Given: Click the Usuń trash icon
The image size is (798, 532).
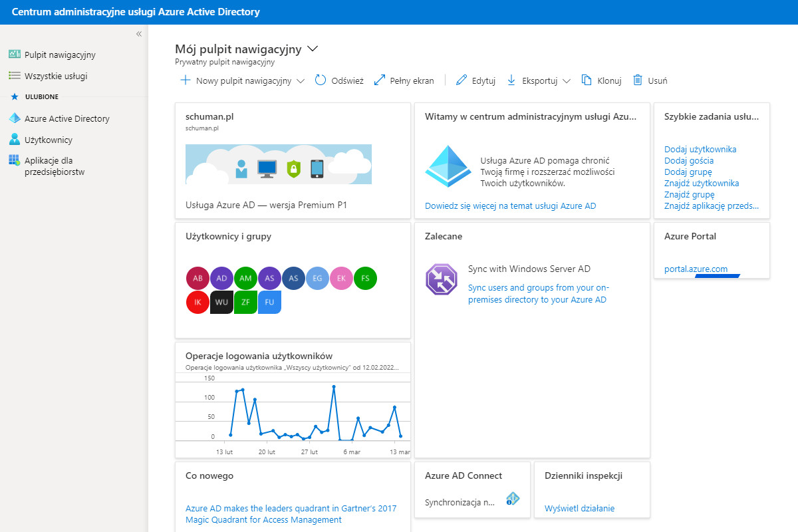Looking at the screenshot, I should click(x=638, y=80).
